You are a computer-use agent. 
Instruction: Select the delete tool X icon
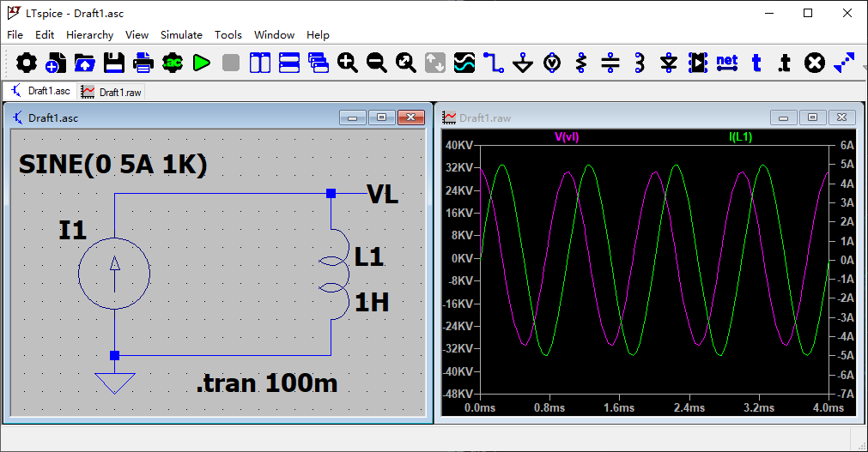814,63
